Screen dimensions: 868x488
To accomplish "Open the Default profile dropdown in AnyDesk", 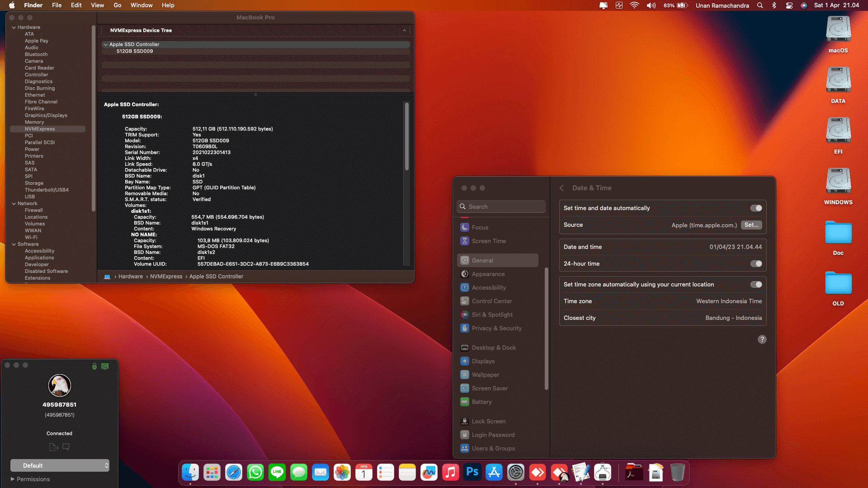I will 60,465.
